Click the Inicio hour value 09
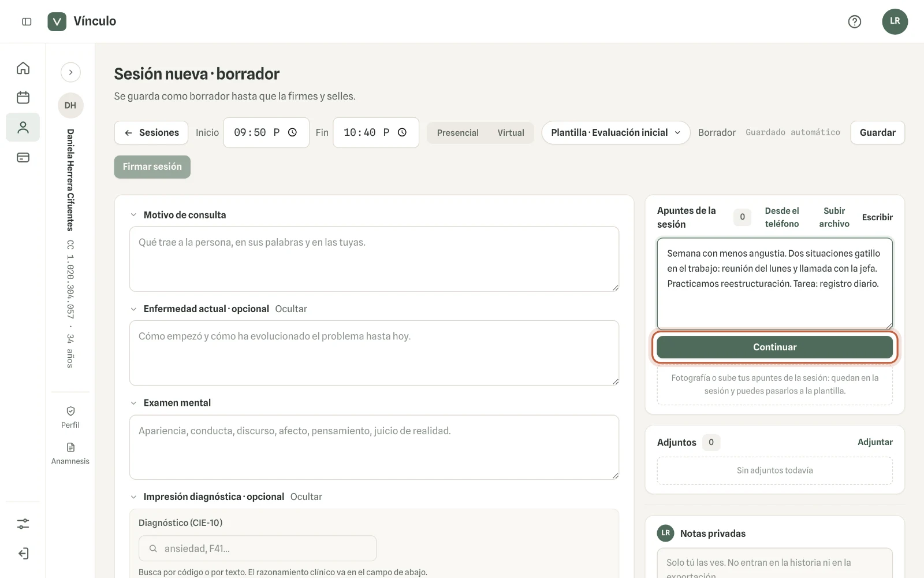This screenshot has height=578, width=924. 240,132
